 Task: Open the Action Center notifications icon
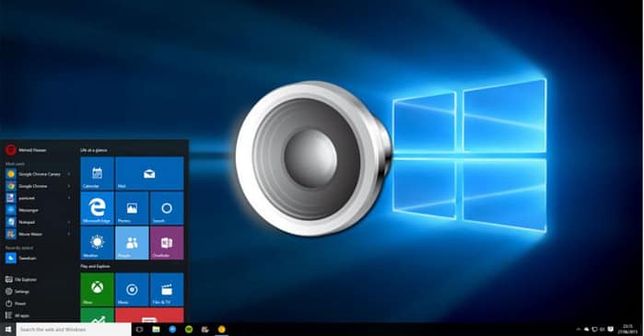click(x=611, y=329)
